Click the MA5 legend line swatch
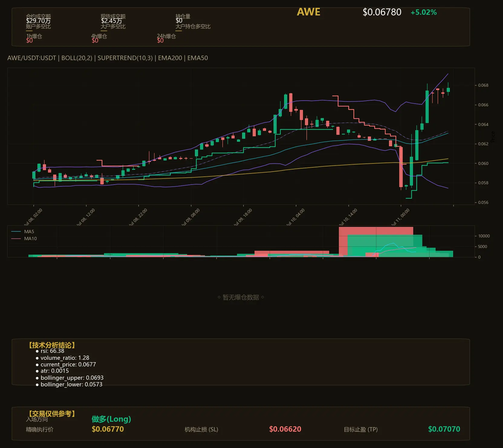The height and width of the screenshot is (448, 503). pos(16,232)
